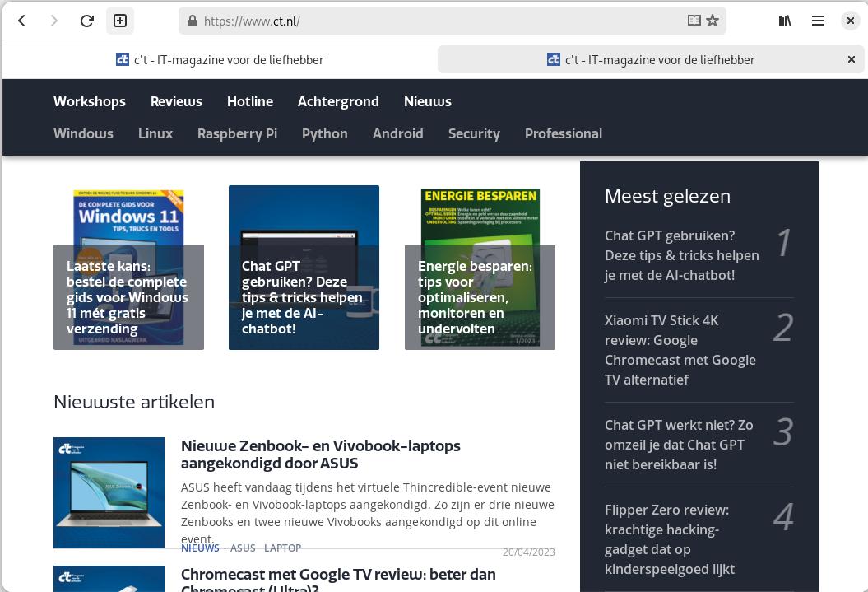Click the ASUS laptop article thumbnail
The image size is (868, 592).
tap(109, 493)
